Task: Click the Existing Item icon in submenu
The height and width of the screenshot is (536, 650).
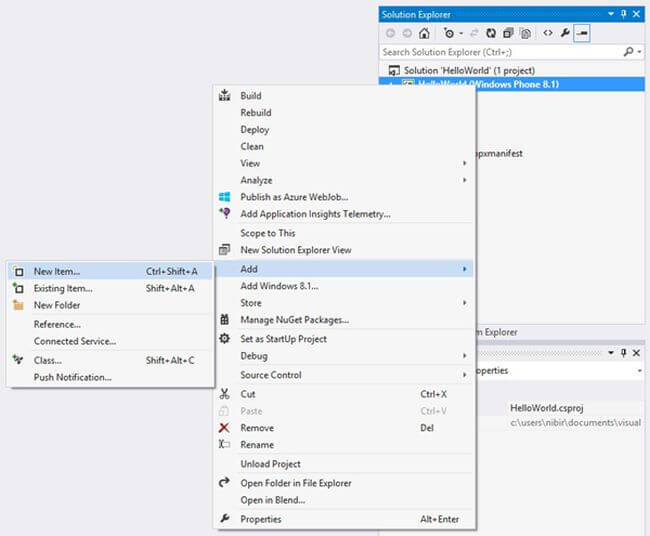Action: [x=18, y=288]
